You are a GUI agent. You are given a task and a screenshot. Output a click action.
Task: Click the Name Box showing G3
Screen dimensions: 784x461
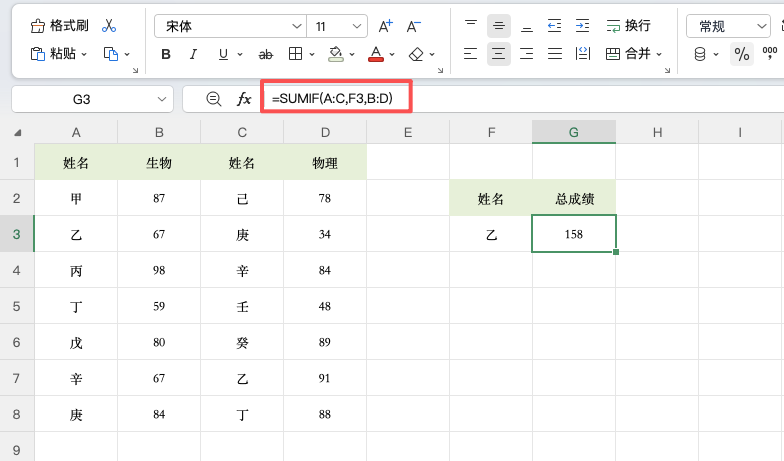[82, 99]
